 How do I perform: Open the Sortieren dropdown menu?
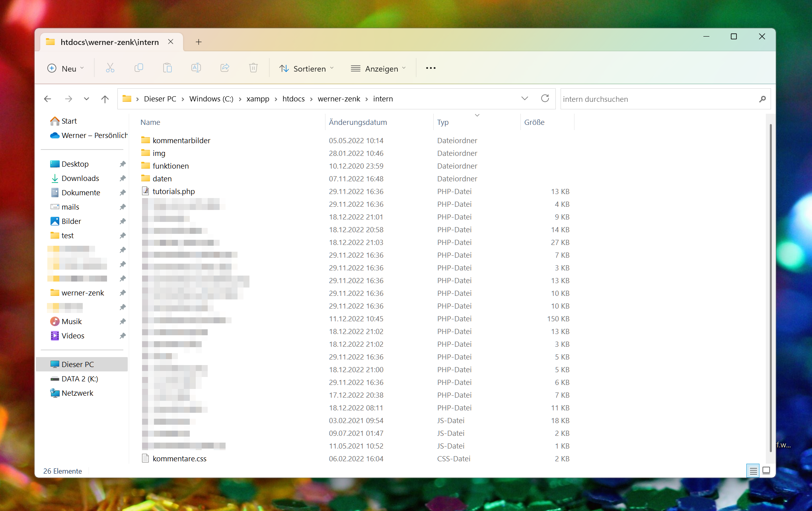pyautogui.click(x=306, y=68)
